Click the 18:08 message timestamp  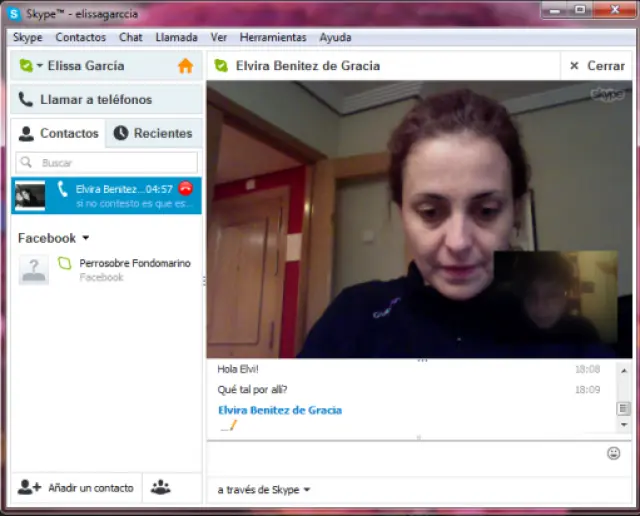pos(587,369)
